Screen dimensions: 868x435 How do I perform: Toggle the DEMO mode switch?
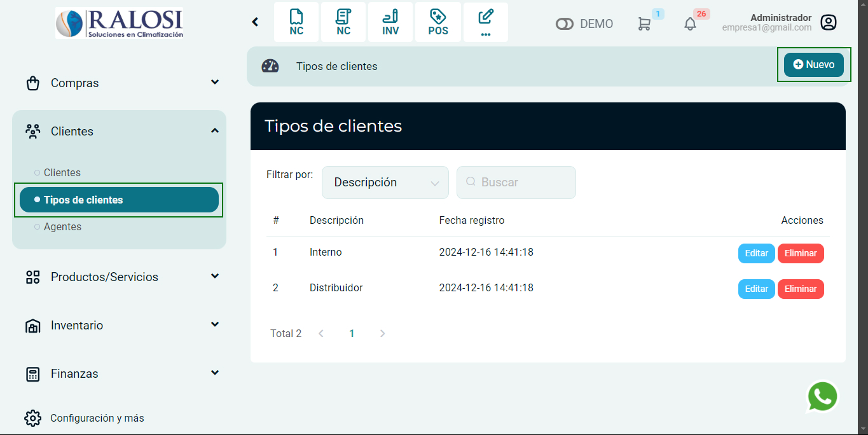(565, 24)
